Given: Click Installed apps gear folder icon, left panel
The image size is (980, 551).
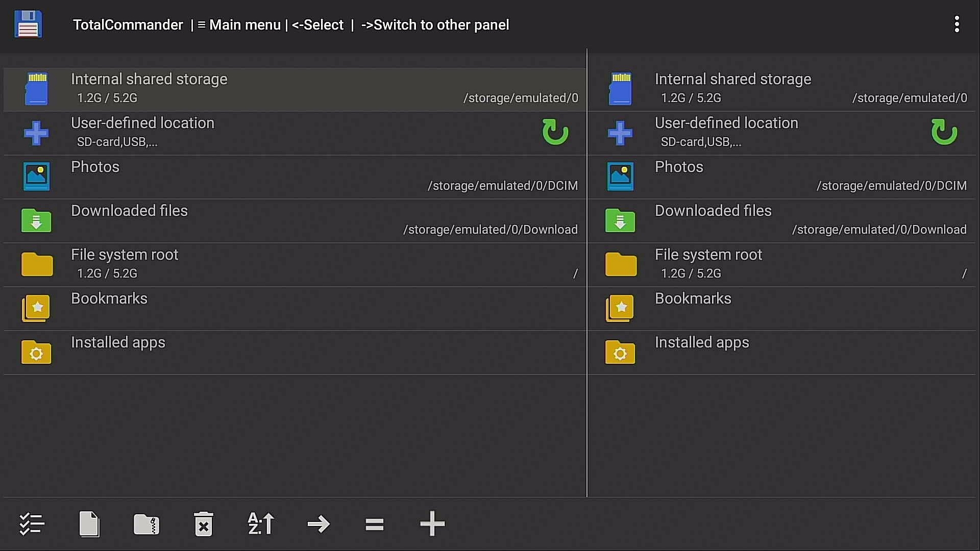Looking at the screenshot, I should [x=36, y=352].
